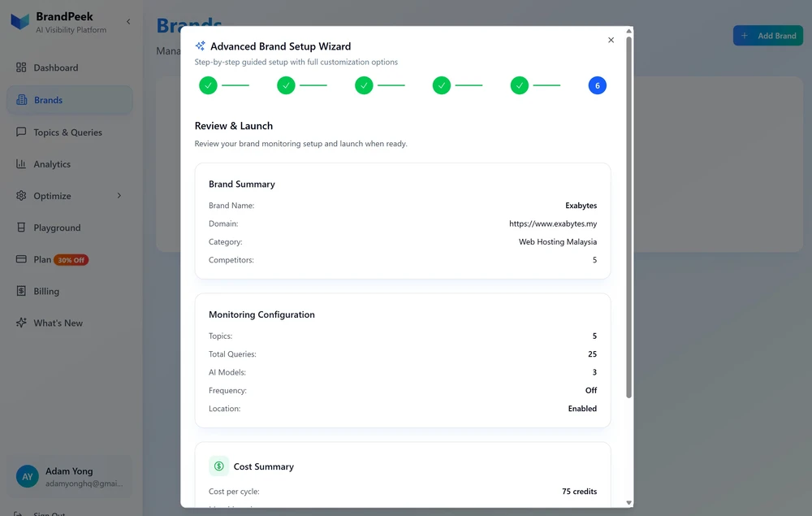Go to second completed wizard step
Screen dimensions: 812x516
tap(286, 85)
